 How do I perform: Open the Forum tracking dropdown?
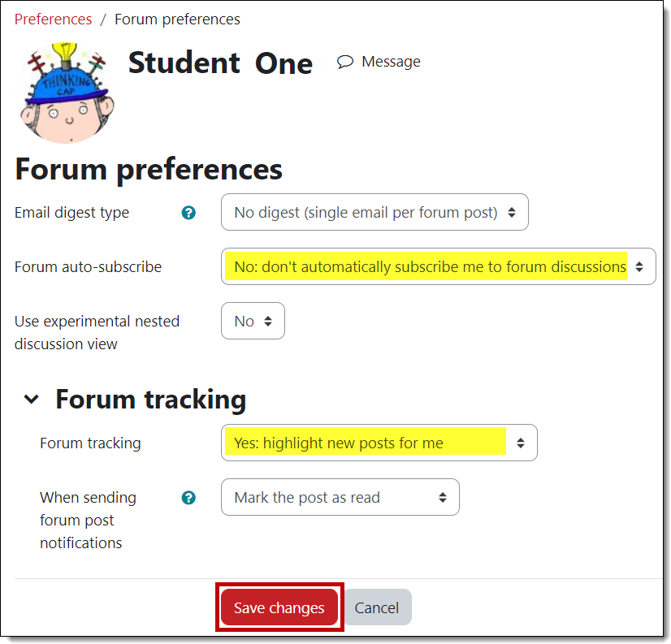379,443
